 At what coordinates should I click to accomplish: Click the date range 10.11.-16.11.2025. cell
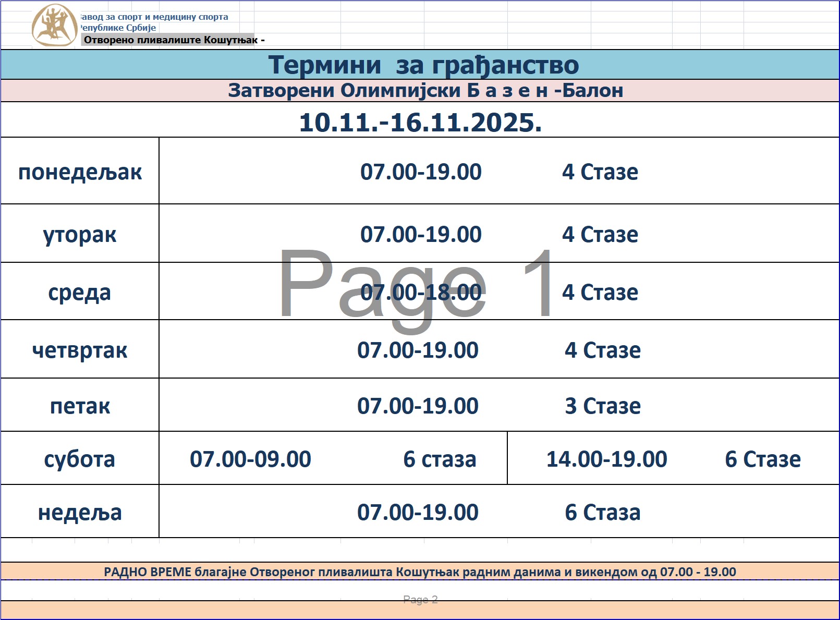(420, 123)
